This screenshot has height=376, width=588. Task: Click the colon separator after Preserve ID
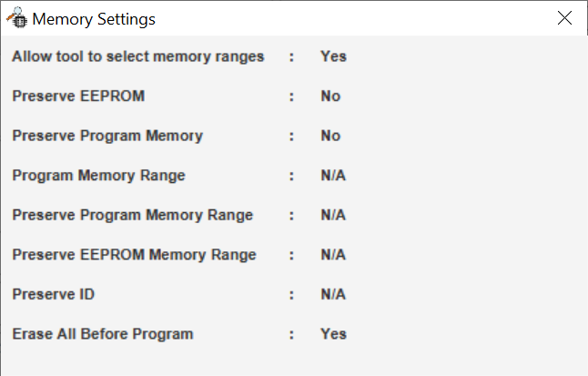tap(291, 295)
